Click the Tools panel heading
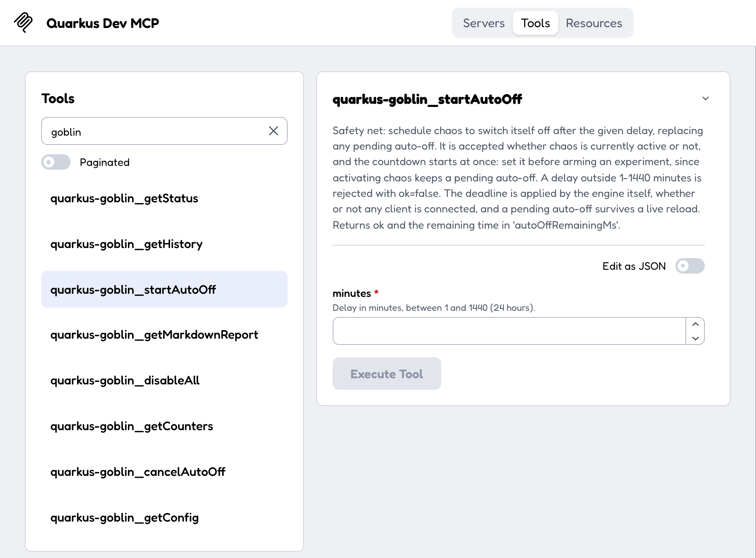The height and width of the screenshot is (558, 756). [58, 98]
